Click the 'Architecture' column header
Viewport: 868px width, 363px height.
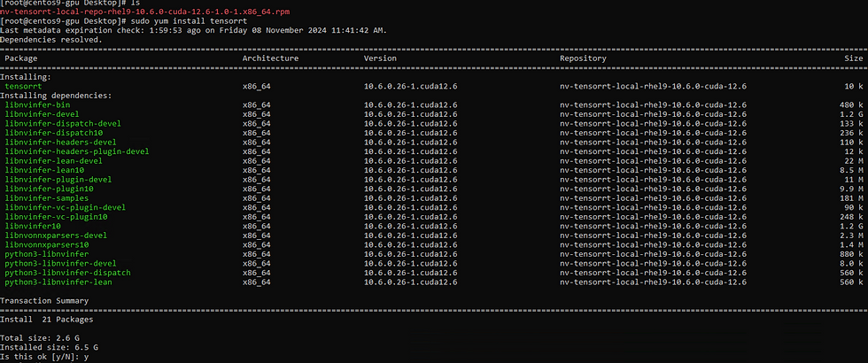pyautogui.click(x=270, y=58)
